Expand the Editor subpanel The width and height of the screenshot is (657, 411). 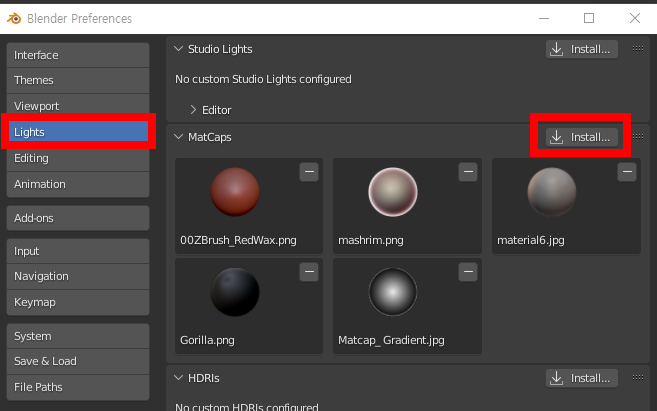pyautogui.click(x=193, y=110)
